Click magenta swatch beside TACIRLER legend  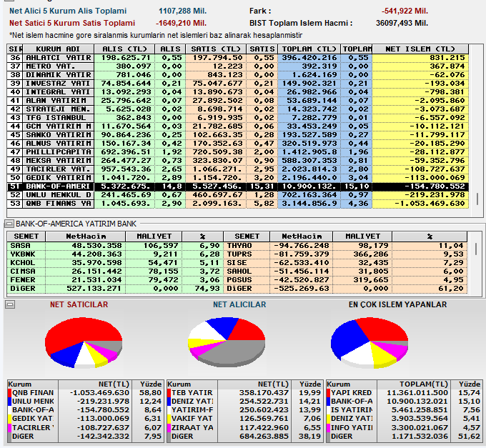point(9,427)
